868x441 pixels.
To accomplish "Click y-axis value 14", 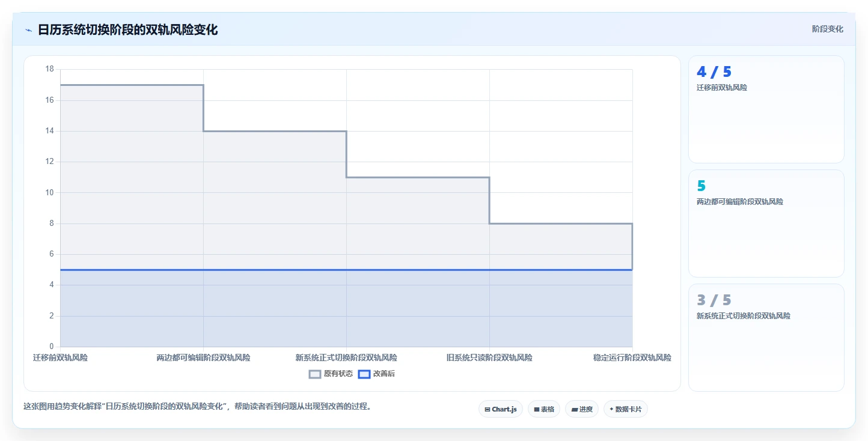I will click(x=49, y=131).
